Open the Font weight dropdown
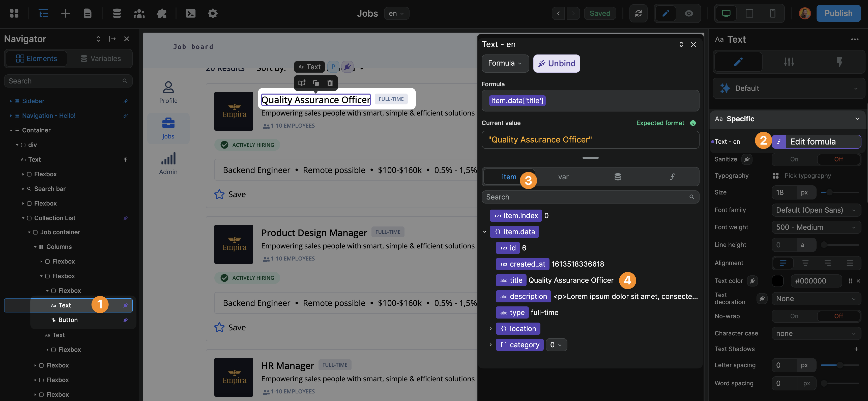868x401 pixels. (x=816, y=227)
